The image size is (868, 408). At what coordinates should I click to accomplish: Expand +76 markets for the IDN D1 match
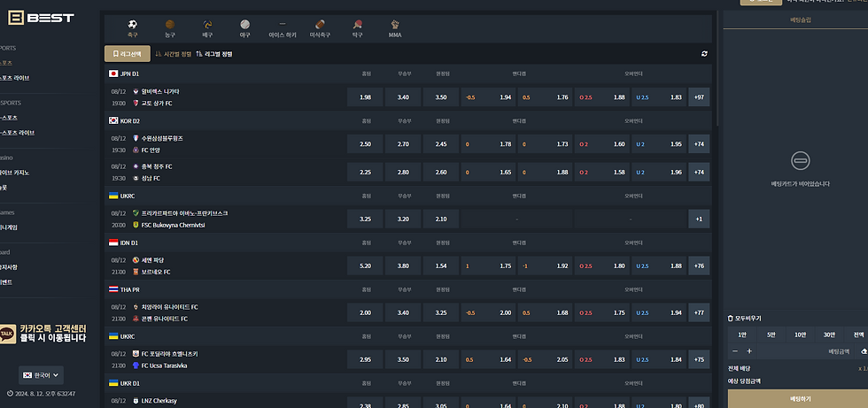(x=699, y=266)
